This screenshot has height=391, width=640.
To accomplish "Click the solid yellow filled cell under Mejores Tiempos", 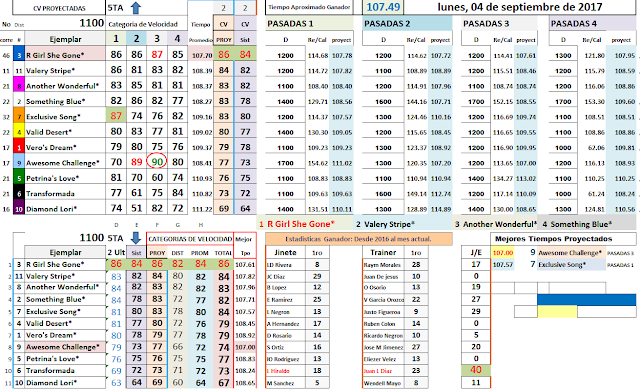I will (x=557, y=312).
